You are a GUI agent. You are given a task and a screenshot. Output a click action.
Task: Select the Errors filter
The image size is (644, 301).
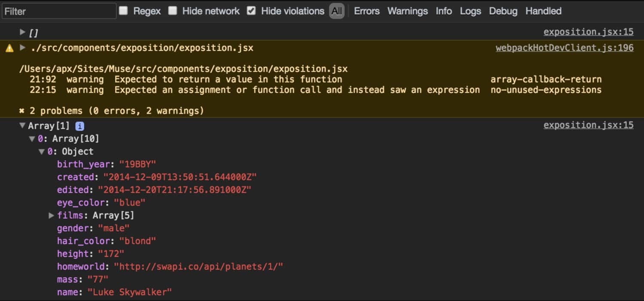click(366, 11)
